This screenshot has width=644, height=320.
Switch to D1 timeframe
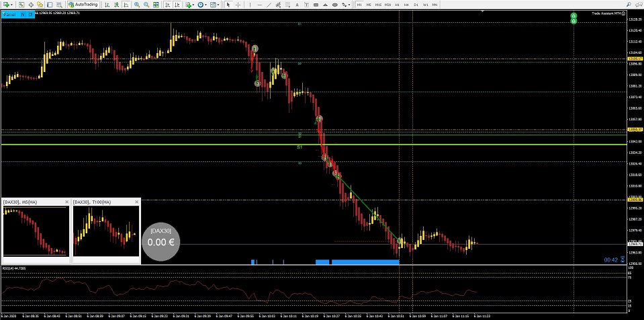pyautogui.click(x=416, y=5)
